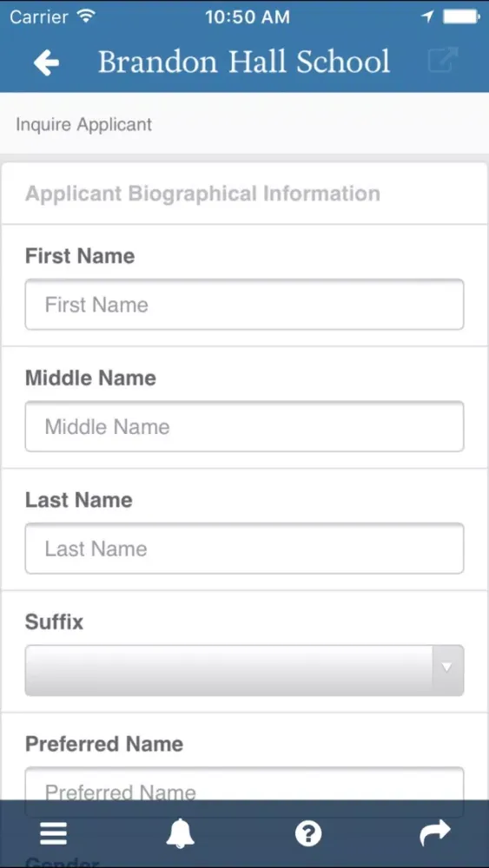Tap the Inquire Applicant breadcrumb text
This screenshot has height=868, width=489.
83,124
